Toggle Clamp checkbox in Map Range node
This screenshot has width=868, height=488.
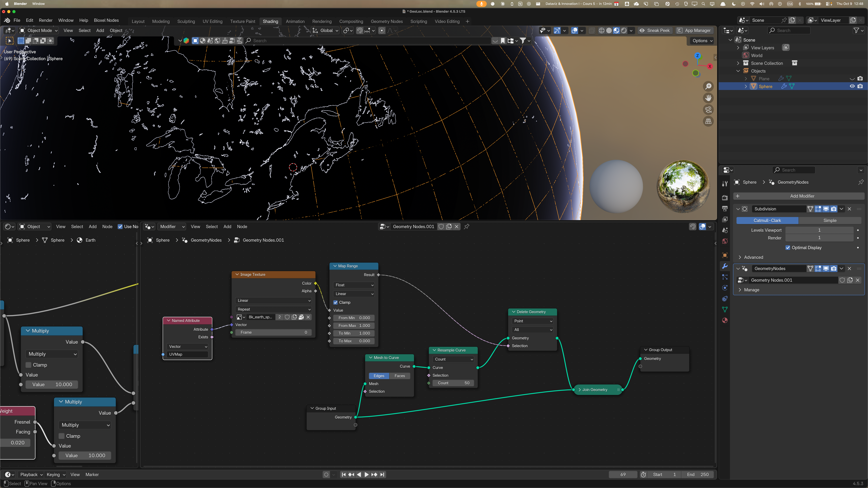pyautogui.click(x=336, y=302)
